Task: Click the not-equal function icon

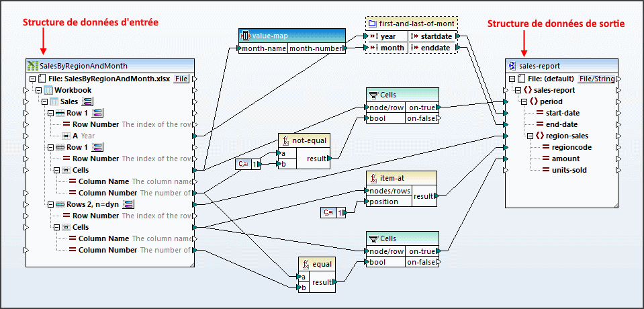Action: (285, 140)
